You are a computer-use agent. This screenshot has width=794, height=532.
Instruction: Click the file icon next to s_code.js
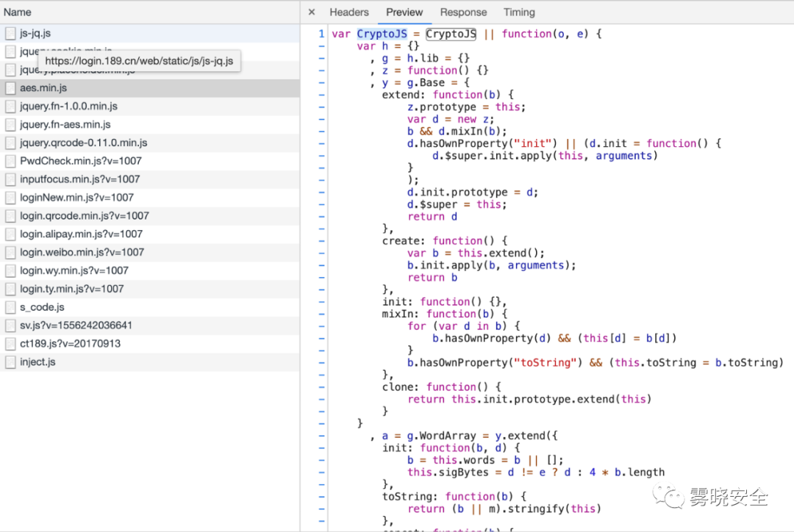coord(10,307)
